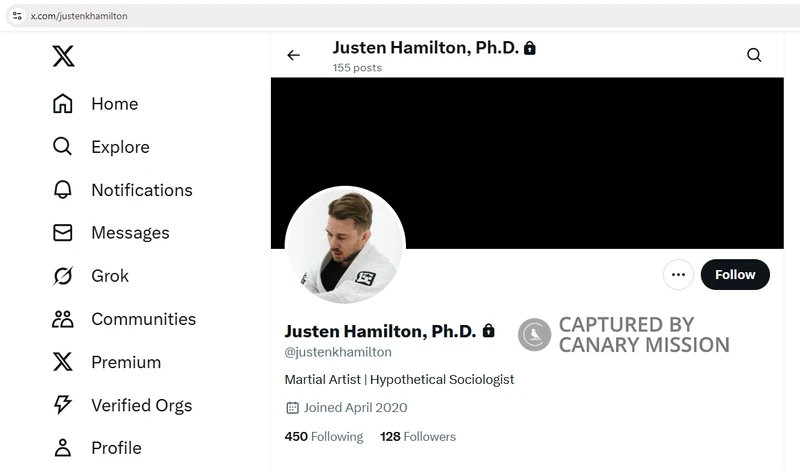Follow Justen Hamilton's account

point(735,275)
